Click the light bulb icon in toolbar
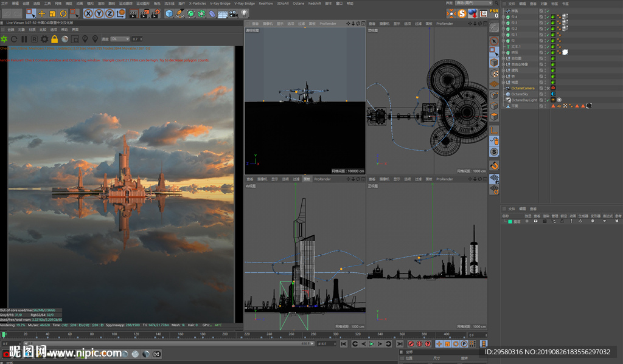Screen dimensions: 623x364 click(245, 13)
